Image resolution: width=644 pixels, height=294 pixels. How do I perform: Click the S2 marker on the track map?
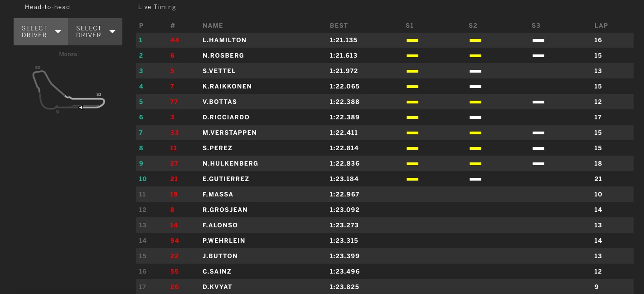click(38, 68)
